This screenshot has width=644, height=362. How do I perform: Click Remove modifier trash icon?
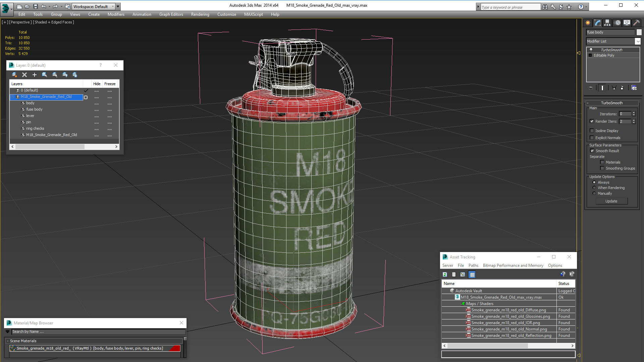(x=622, y=88)
